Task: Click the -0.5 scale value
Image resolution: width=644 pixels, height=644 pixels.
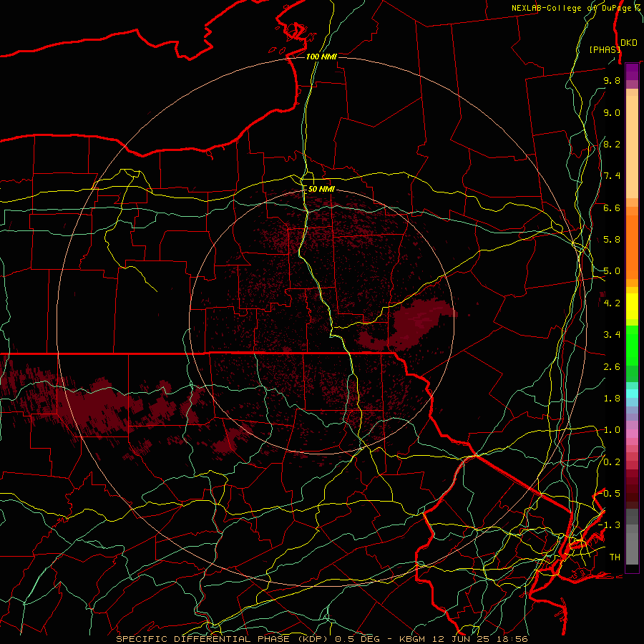Action: [x=610, y=493]
